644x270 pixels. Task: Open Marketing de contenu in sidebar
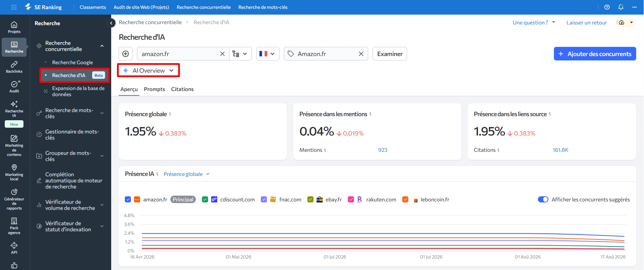(x=14, y=145)
